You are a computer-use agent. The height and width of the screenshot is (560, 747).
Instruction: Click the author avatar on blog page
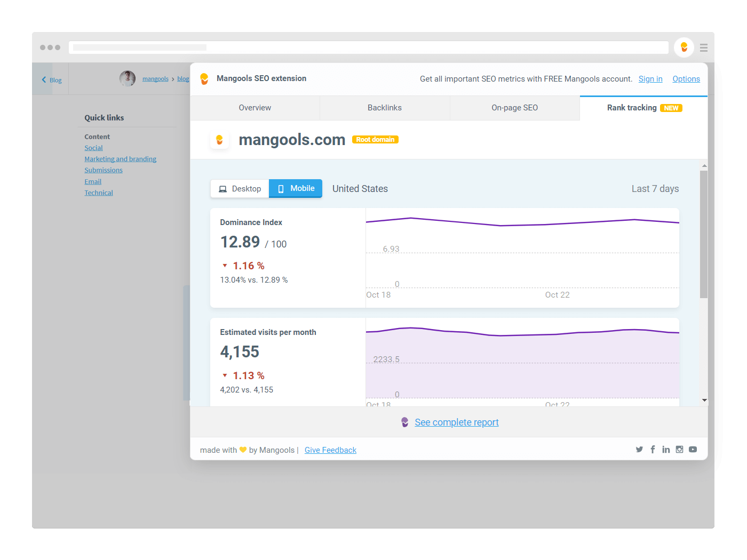[128, 78]
